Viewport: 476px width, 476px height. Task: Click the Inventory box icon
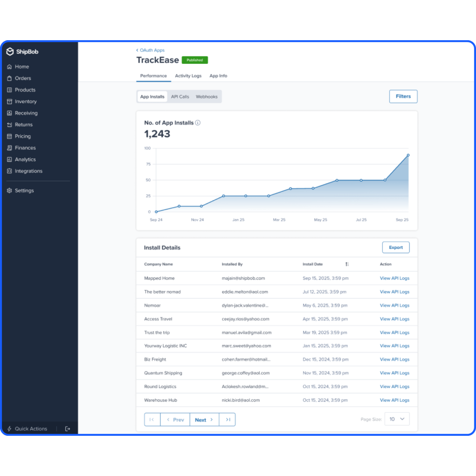click(x=10, y=102)
